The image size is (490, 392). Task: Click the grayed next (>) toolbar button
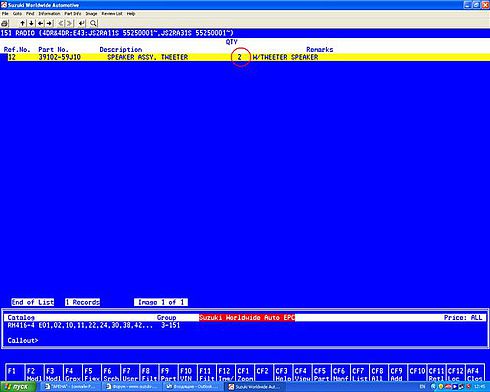coord(70,23)
